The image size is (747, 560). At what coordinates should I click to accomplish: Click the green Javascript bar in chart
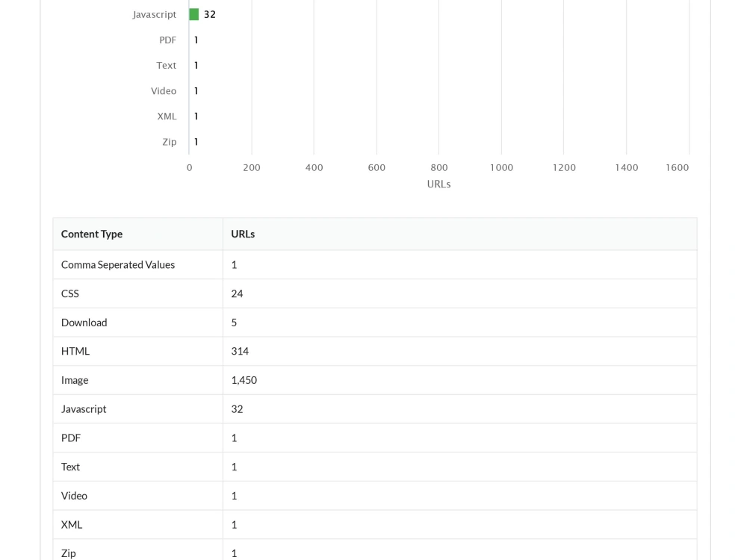(x=194, y=14)
